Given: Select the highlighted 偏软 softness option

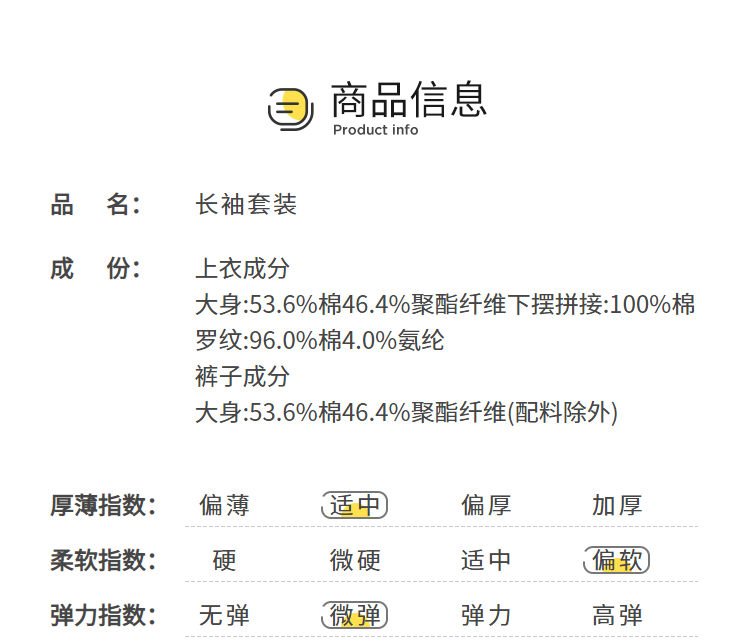Looking at the screenshot, I should (617, 560).
